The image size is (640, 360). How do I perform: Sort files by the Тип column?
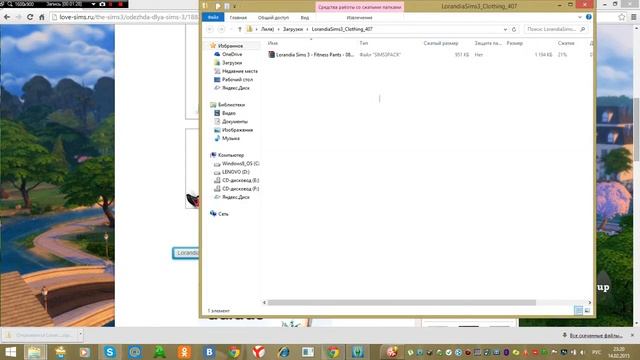click(364, 43)
